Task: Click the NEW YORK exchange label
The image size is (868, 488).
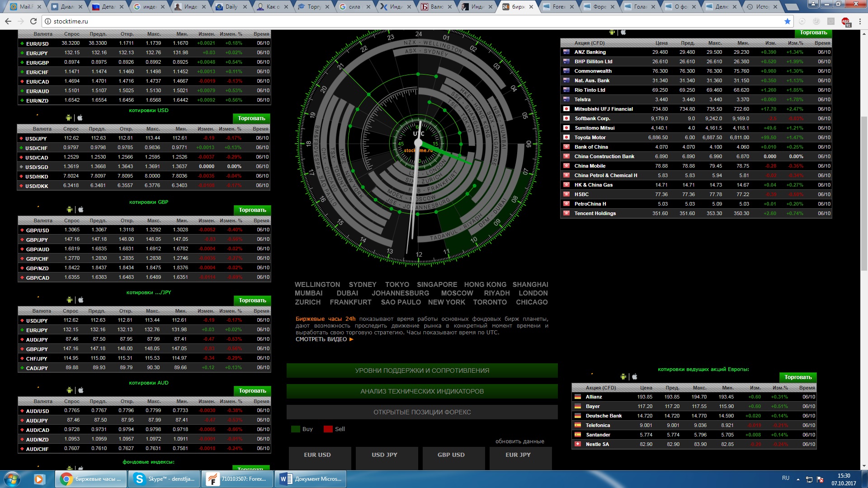Action: [447, 302]
